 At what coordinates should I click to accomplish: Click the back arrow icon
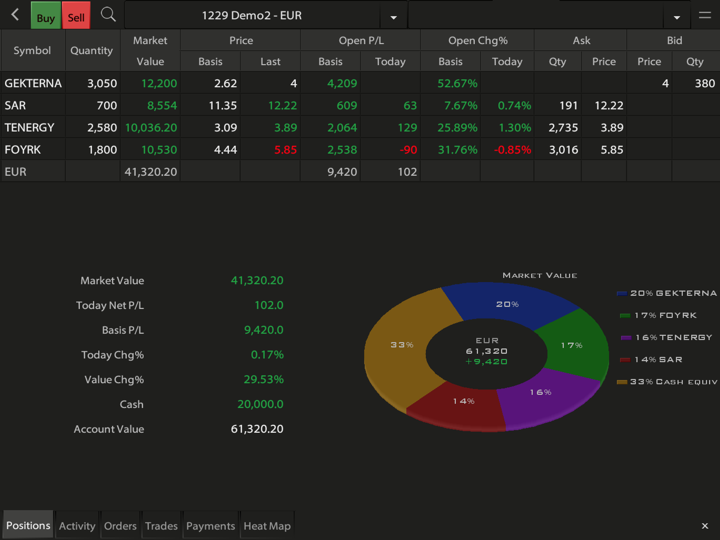tap(15, 15)
